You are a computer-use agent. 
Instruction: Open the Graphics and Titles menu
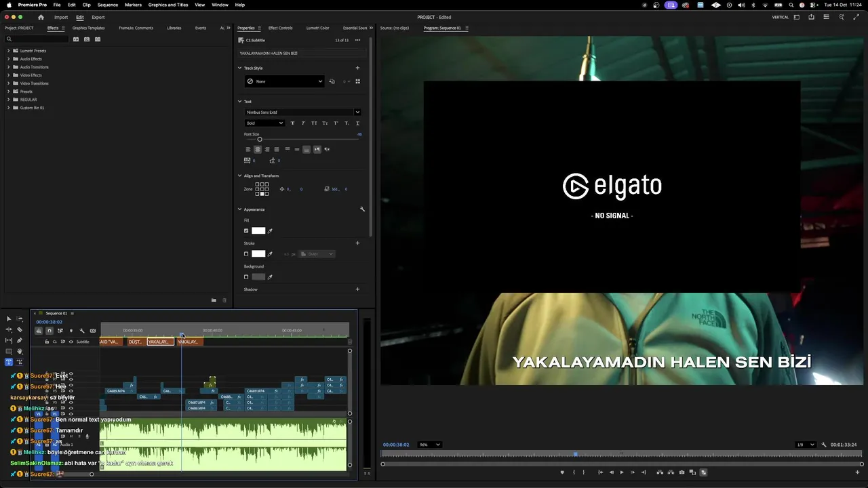pyautogui.click(x=168, y=5)
